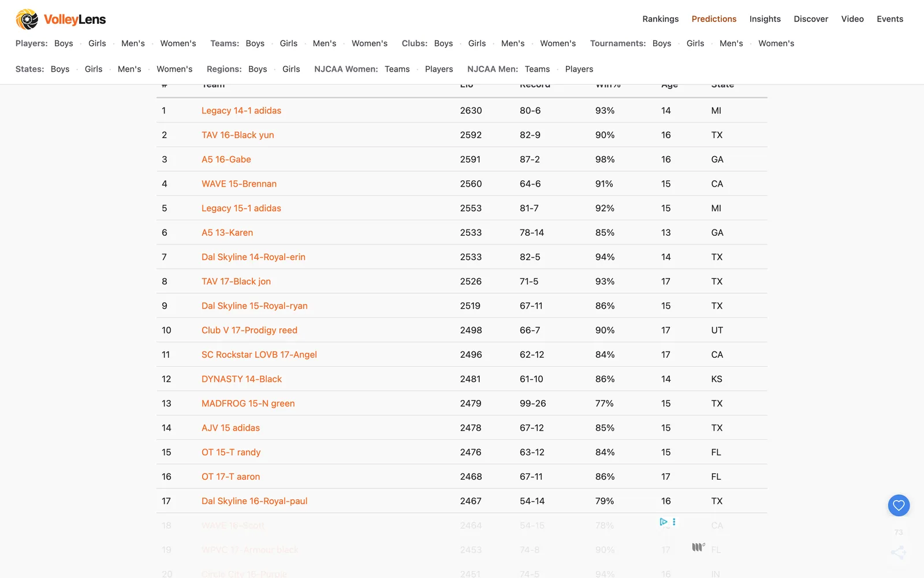Open Dal Skyline 16-Royal-paul team
Image resolution: width=924 pixels, height=578 pixels.
pyautogui.click(x=255, y=501)
